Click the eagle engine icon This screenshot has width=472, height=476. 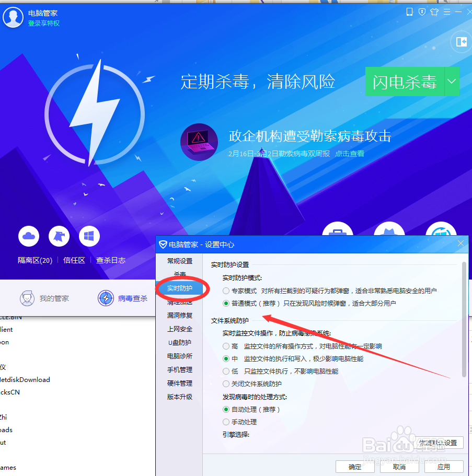click(x=59, y=236)
